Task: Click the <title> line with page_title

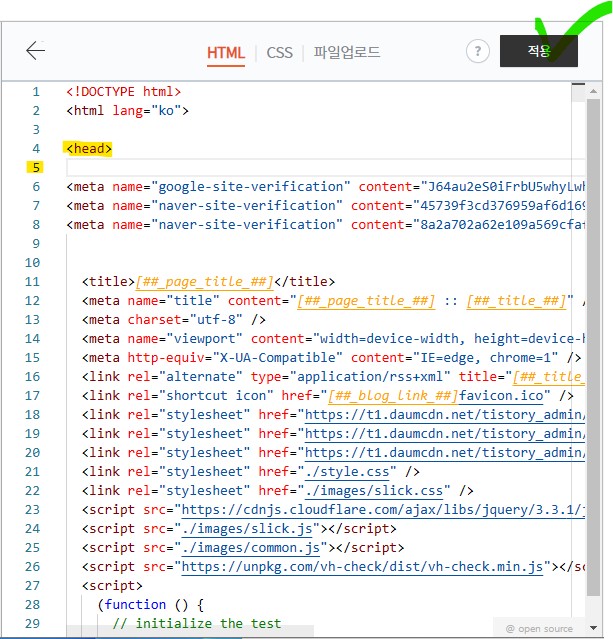Action: pos(208,282)
